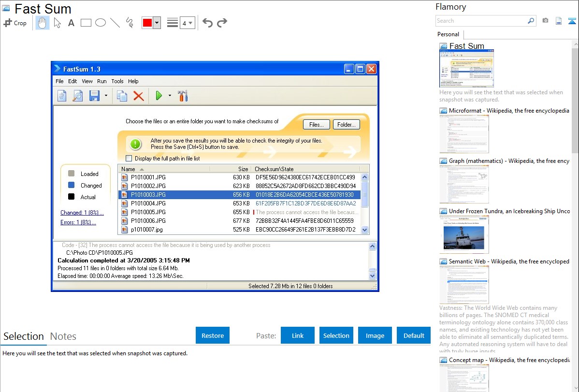Undo the last annotation

point(207,23)
